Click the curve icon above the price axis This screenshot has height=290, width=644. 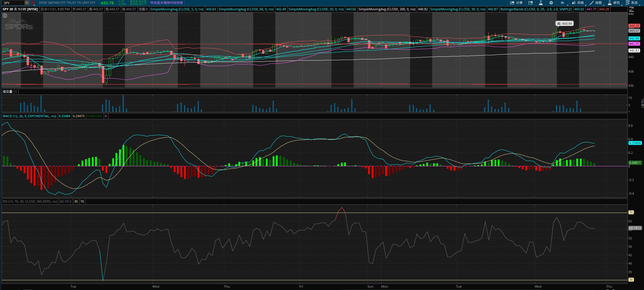tap(631, 9)
